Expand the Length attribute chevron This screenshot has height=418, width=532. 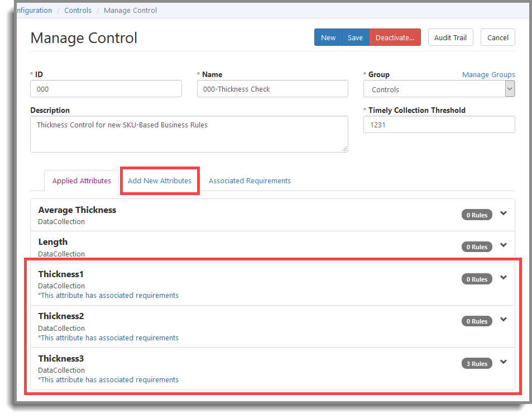pos(503,245)
